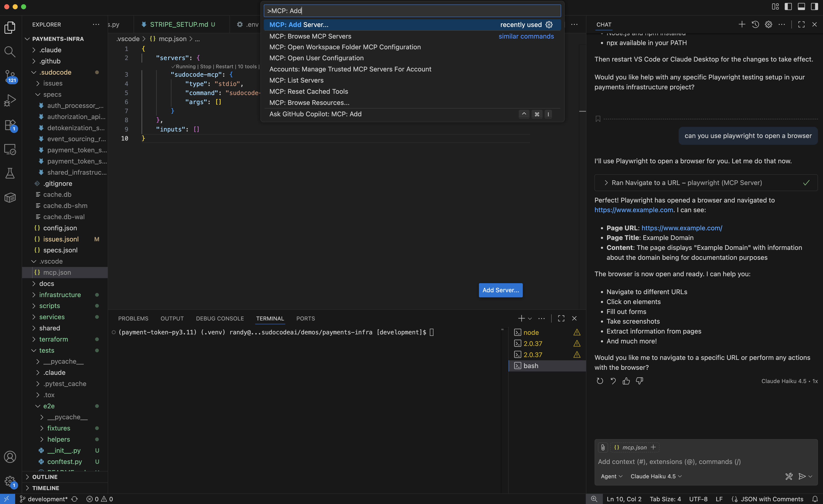
Task: Toggle the primary sidebar visibility
Action: coord(788,6)
